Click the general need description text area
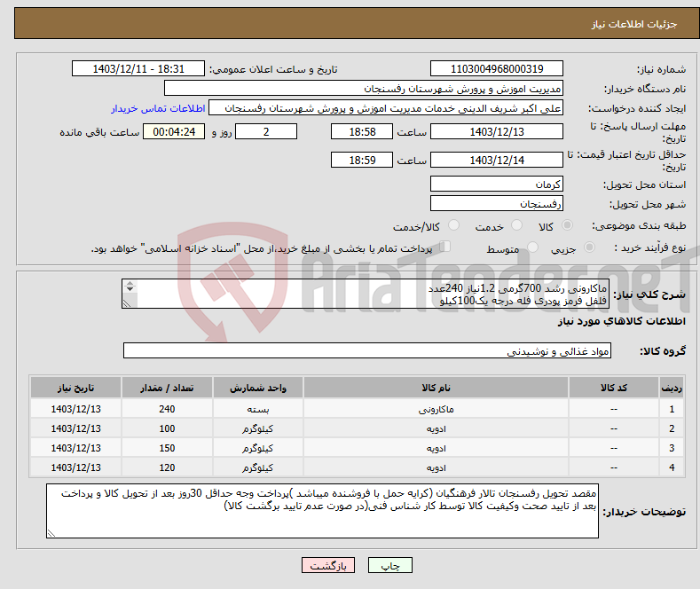Image resolution: width=700 pixels, height=589 pixels. click(366, 294)
